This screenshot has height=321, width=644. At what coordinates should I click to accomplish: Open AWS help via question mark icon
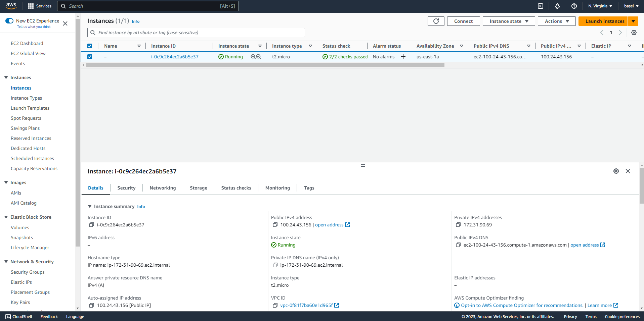click(x=574, y=6)
